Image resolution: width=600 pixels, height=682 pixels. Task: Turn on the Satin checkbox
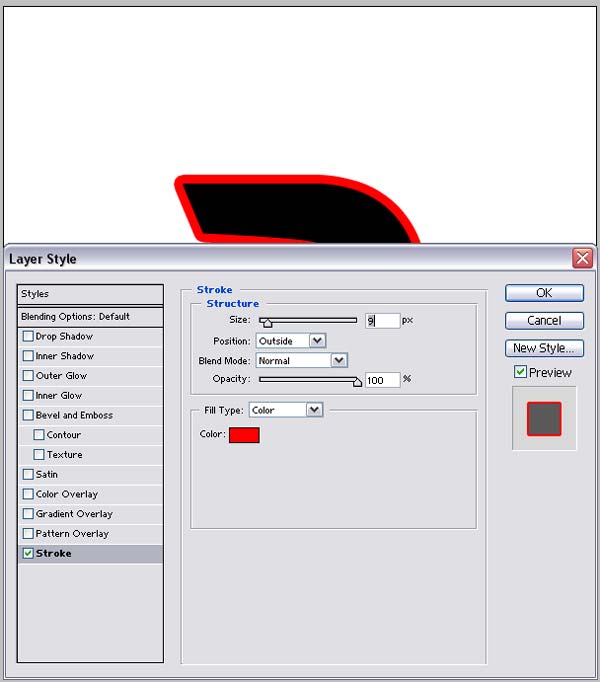click(x=28, y=474)
